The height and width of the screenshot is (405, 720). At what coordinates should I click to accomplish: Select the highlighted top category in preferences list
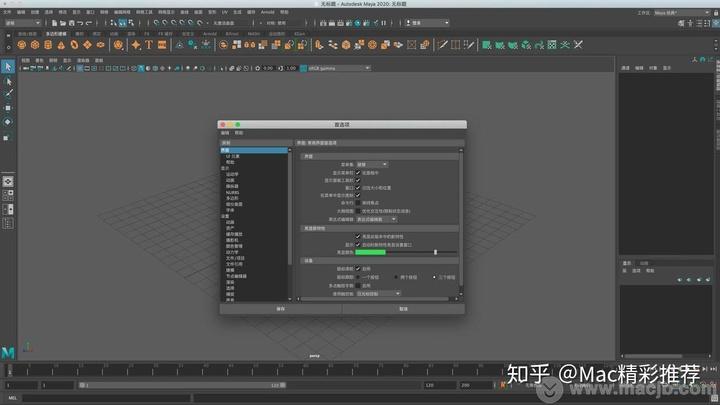click(254, 150)
